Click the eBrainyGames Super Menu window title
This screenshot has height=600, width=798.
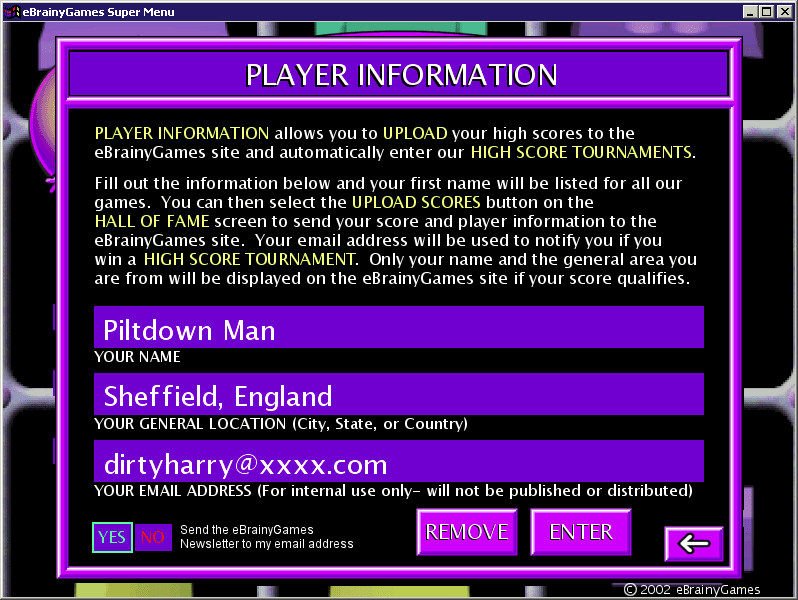[x=98, y=12]
